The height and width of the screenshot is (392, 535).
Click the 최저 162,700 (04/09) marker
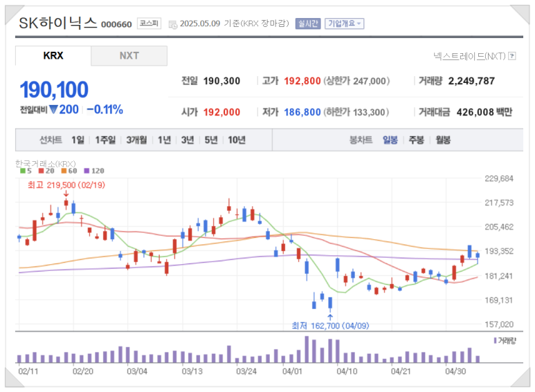coord(330,326)
